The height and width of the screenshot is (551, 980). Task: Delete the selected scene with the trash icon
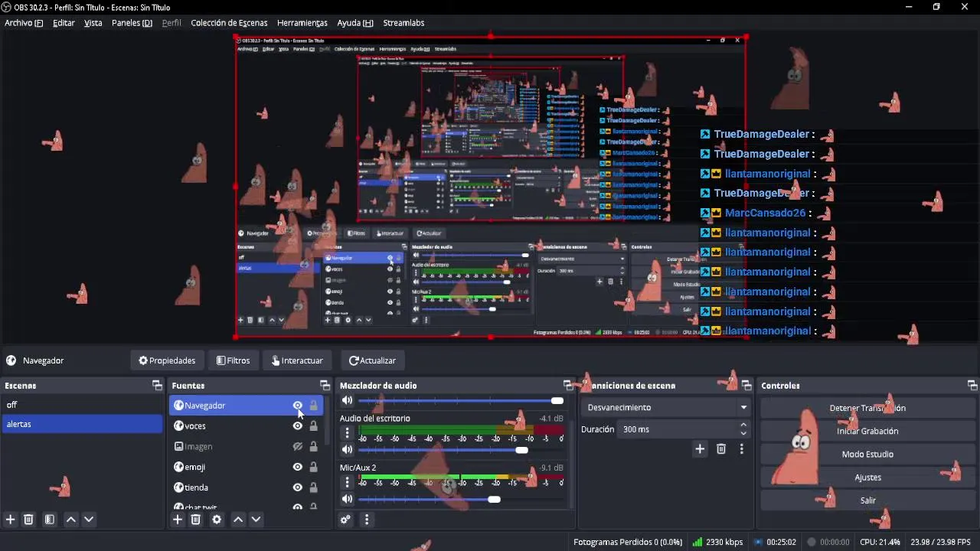pyautogui.click(x=28, y=520)
